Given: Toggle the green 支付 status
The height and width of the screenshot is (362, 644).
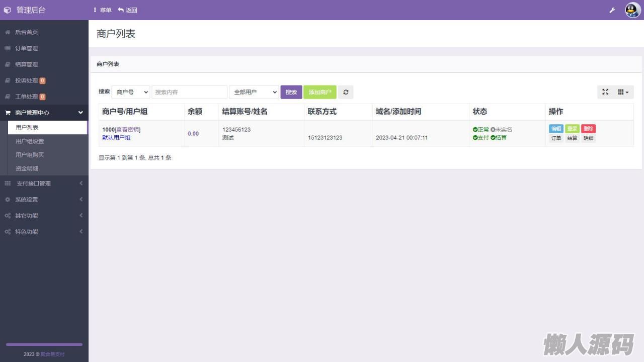Looking at the screenshot, I should click(481, 138).
